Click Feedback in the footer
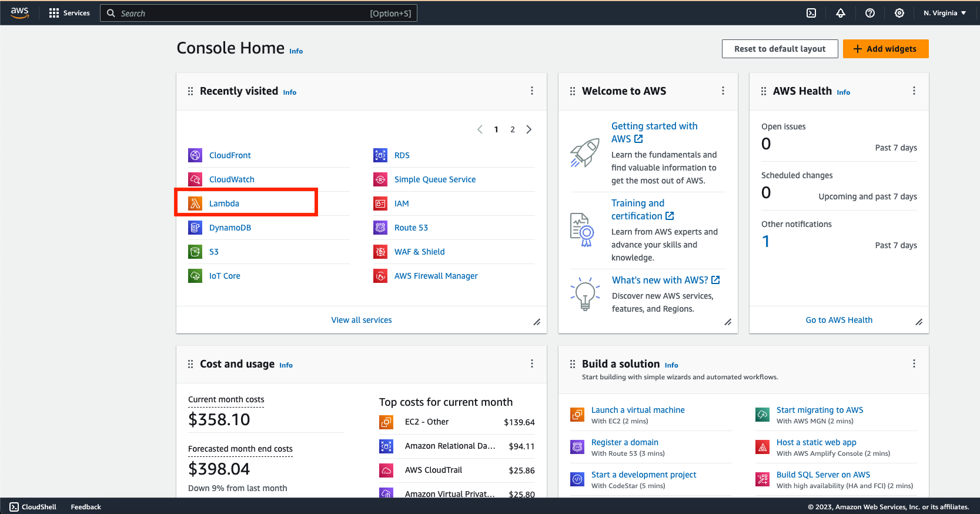 86,507
